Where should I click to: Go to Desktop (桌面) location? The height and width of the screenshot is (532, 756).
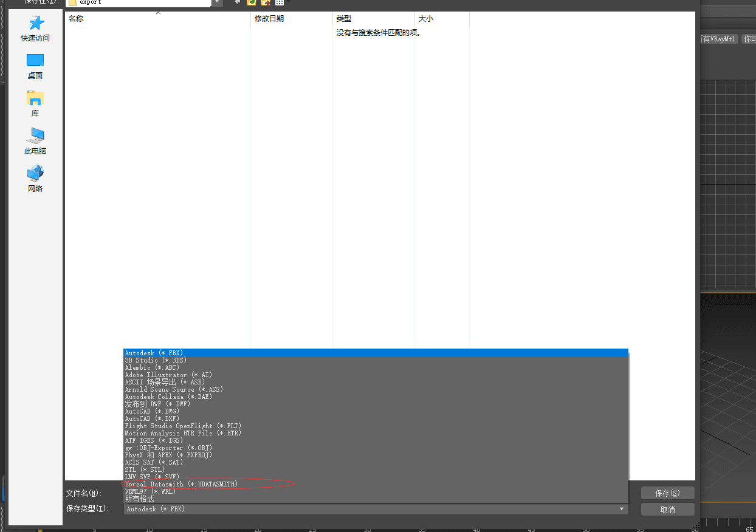(x=35, y=67)
